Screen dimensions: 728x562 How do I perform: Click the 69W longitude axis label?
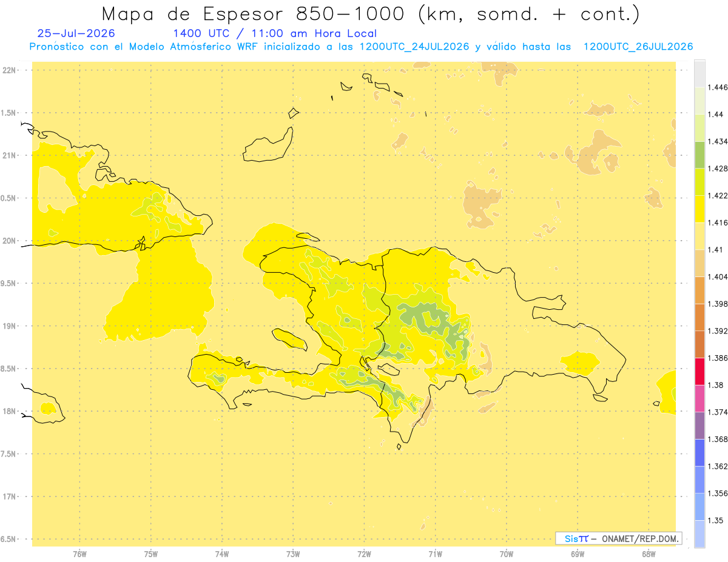click(578, 554)
